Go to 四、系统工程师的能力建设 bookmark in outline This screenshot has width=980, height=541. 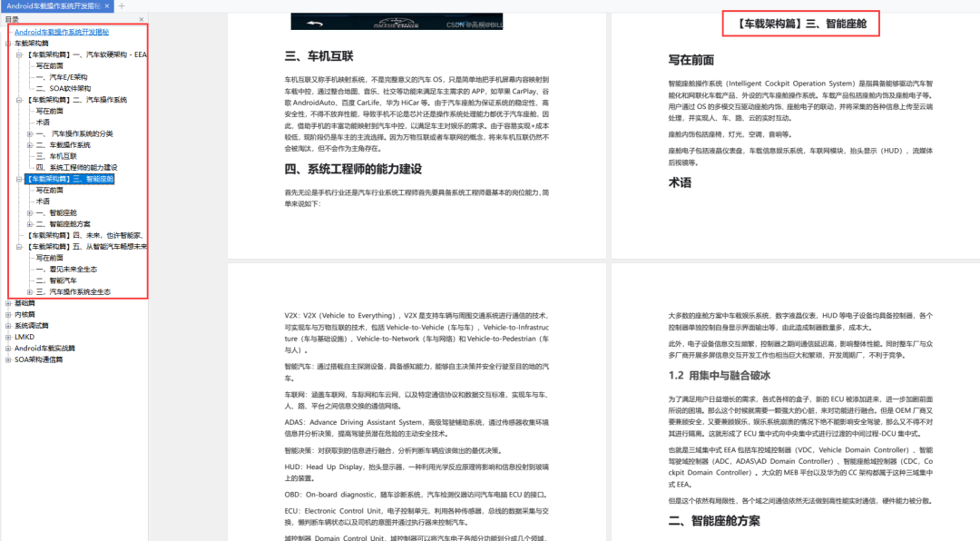pyautogui.click(x=77, y=168)
